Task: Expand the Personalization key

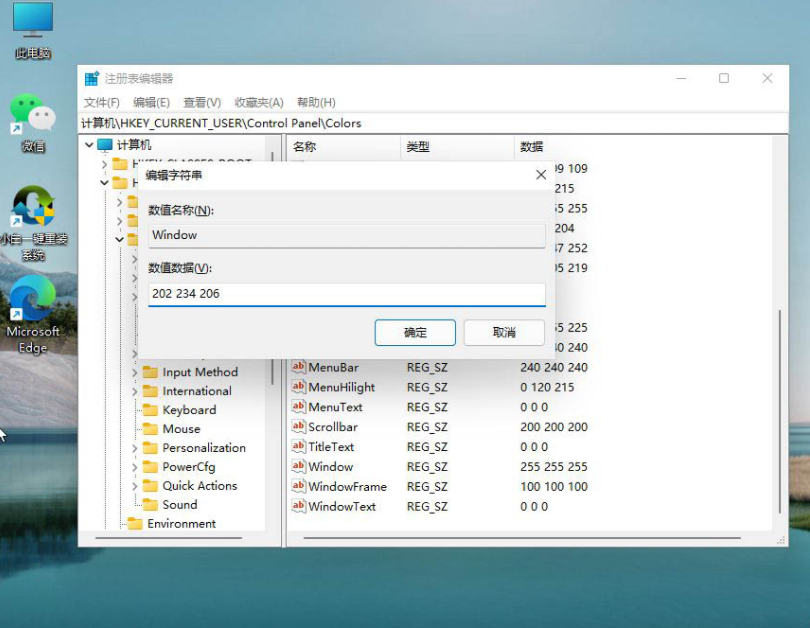Action: [134, 448]
